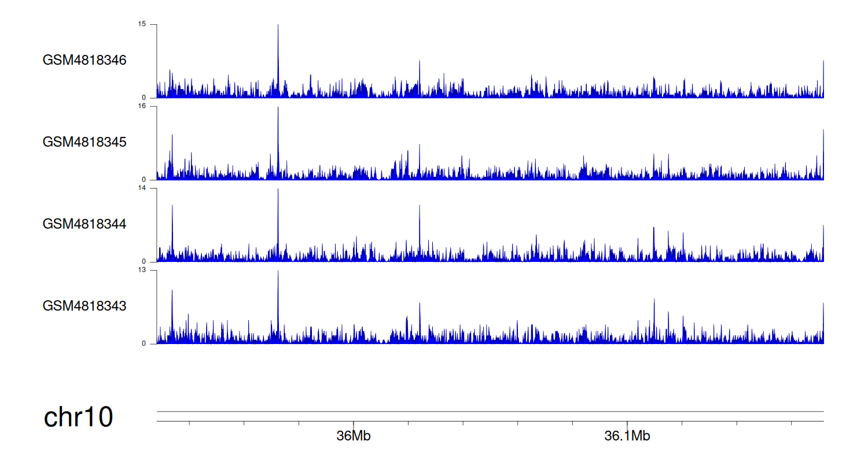
Task: Click y-axis maximum value 15
Action: [x=142, y=24]
